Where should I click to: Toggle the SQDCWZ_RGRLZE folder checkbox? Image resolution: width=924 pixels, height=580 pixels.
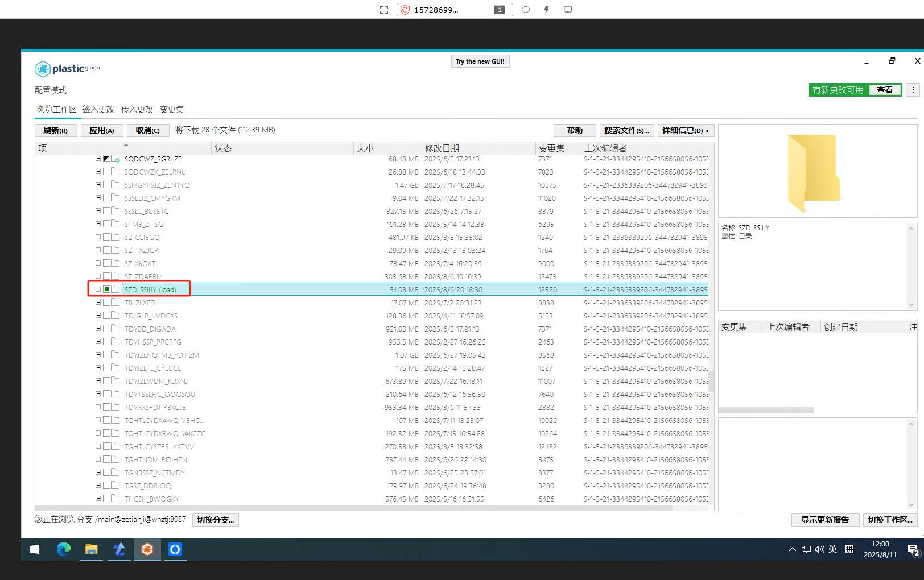pos(106,159)
